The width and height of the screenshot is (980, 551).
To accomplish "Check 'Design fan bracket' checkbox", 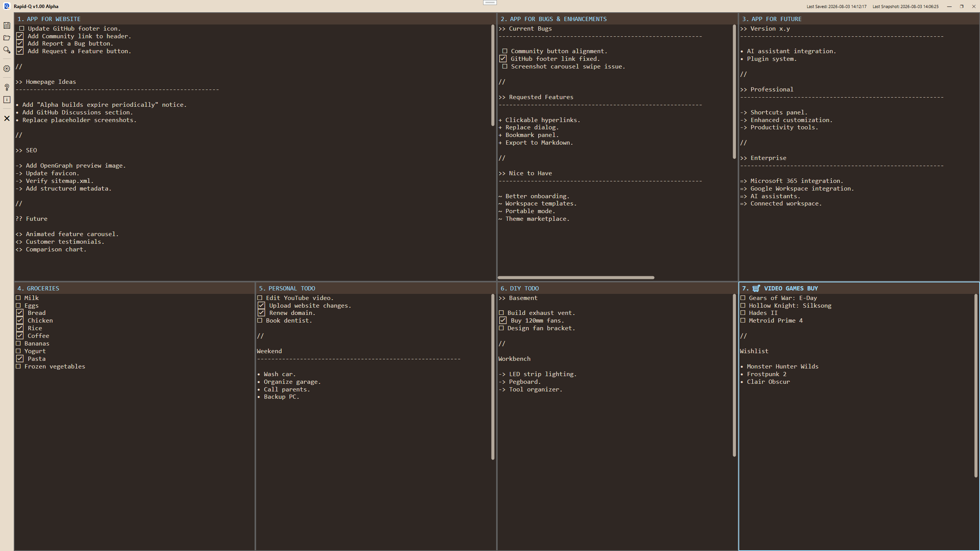I will [x=501, y=328].
